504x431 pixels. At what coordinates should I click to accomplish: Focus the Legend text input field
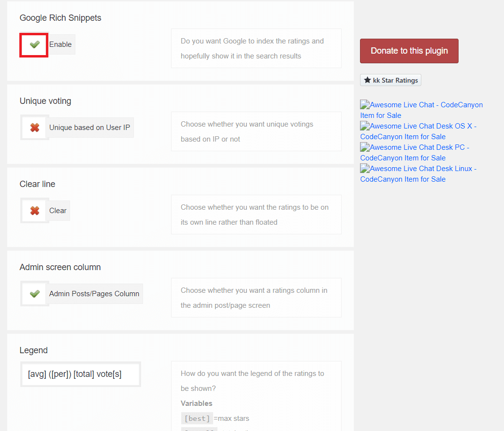[x=80, y=374]
